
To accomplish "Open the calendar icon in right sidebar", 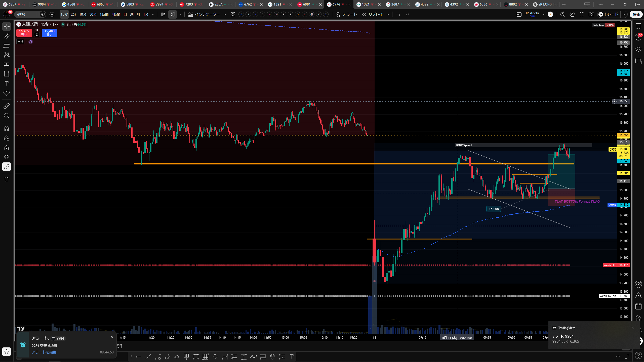I will (638, 306).
